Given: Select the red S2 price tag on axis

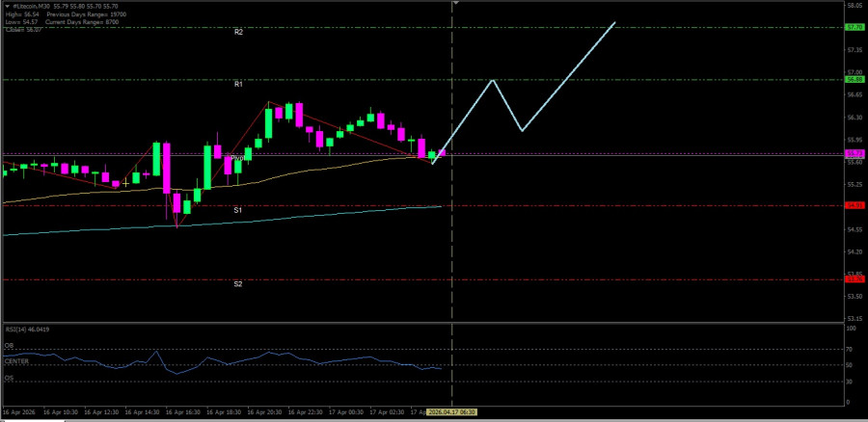Looking at the screenshot, I should click(x=854, y=279).
